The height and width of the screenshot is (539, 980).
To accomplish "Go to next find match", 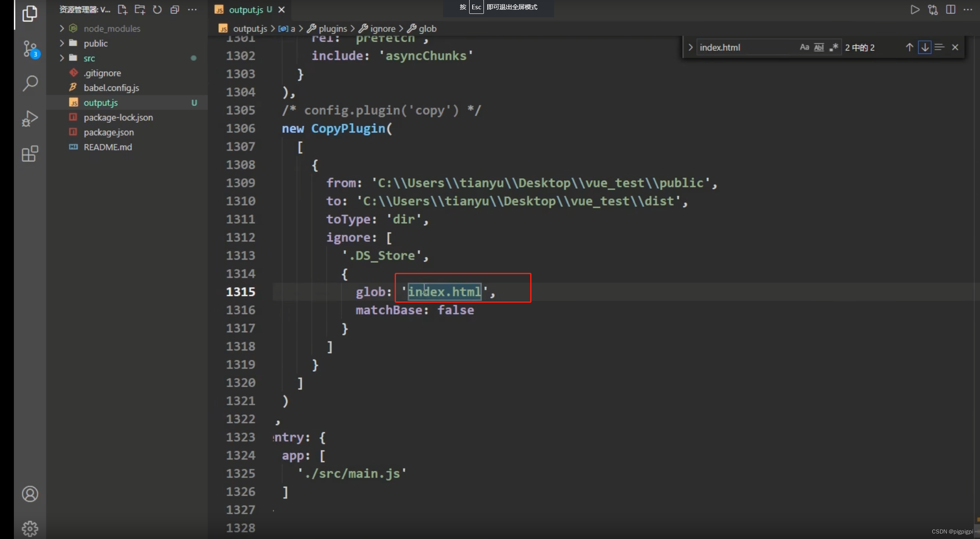I will tap(924, 47).
